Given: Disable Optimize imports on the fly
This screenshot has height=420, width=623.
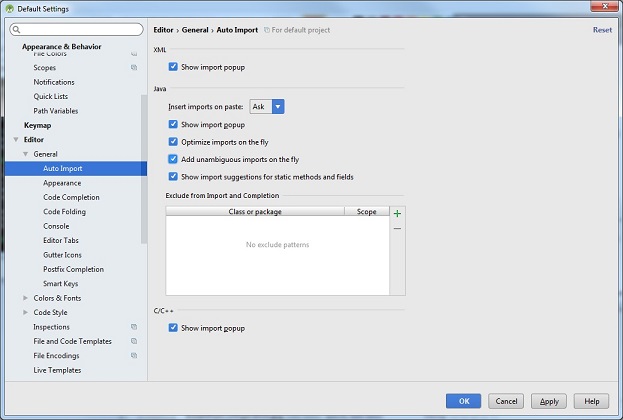Looking at the screenshot, I should point(173,142).
